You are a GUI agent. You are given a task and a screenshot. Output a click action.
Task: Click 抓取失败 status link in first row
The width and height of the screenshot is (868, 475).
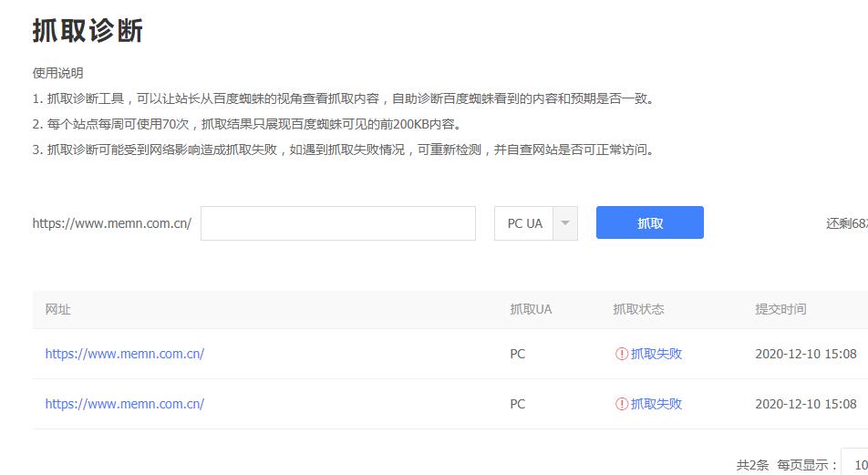coord(656,354)
